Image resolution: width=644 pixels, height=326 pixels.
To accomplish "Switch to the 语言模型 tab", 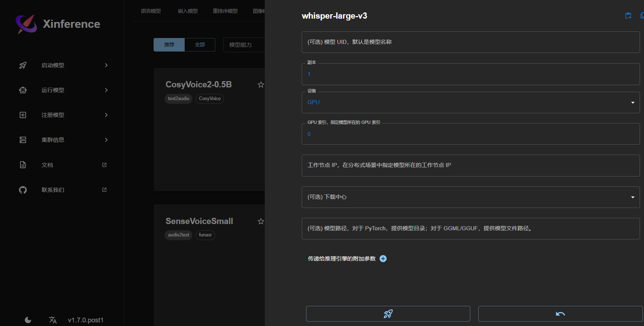I will click(151, 11).
